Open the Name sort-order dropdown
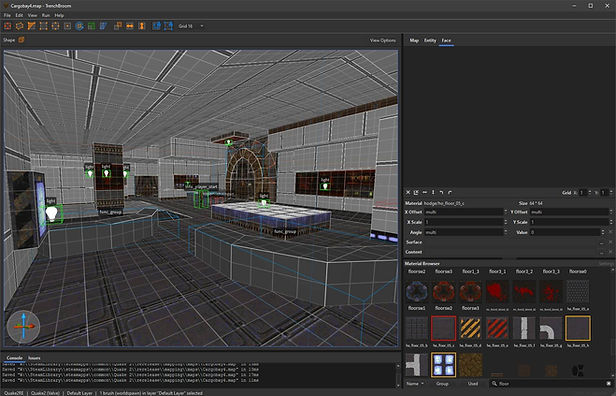This screenshot has height=396, width=616. pos(415,383)
